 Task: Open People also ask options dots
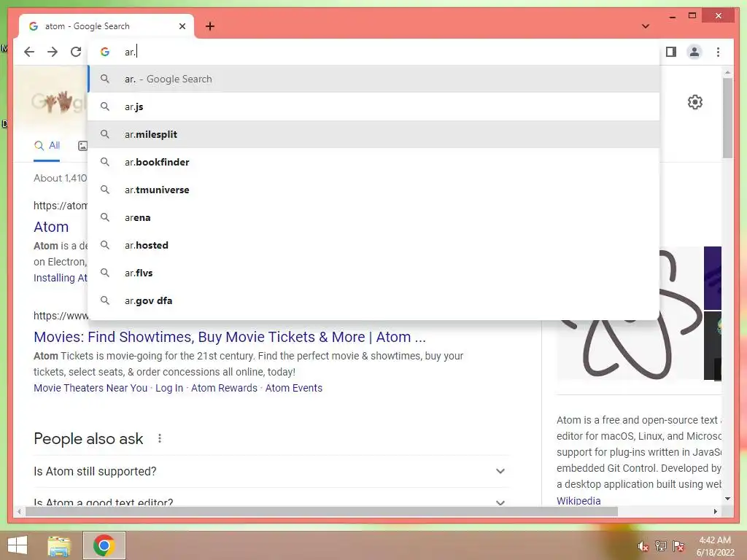coord(160,438)
